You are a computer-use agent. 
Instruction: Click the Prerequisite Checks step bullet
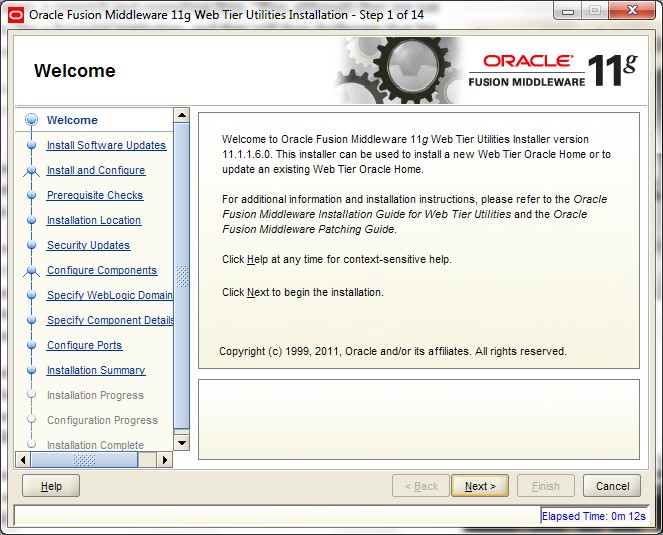pos(31,195)
